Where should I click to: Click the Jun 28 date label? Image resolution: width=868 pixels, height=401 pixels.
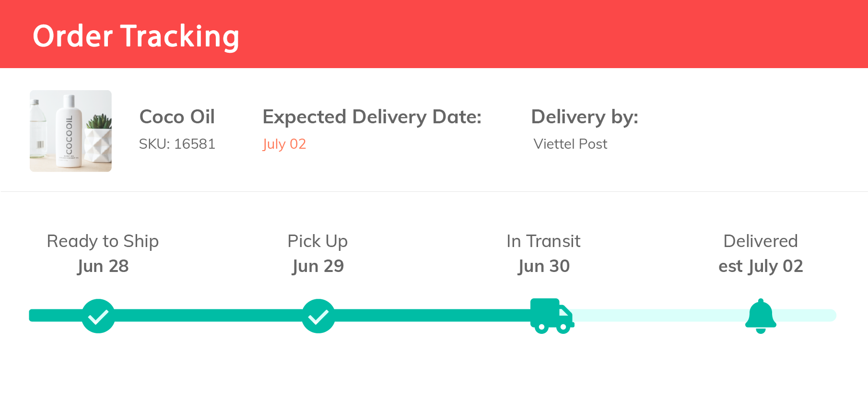[103, 266]
